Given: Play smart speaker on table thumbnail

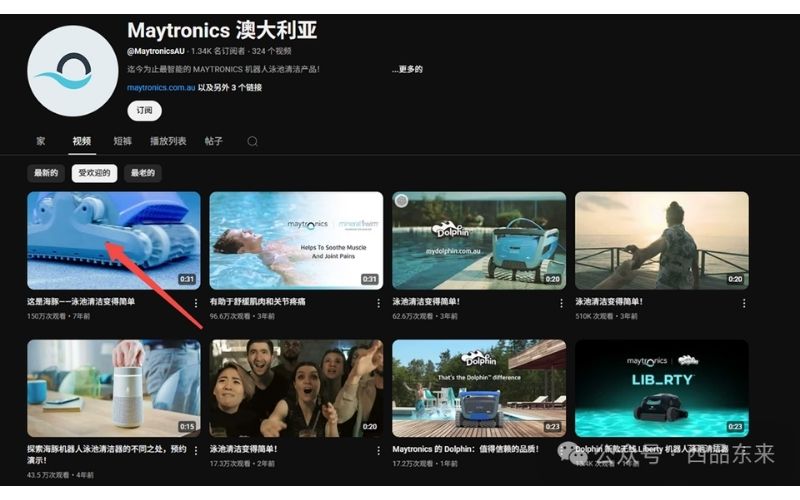Looking at the screenshot, I should click(114, 388).
